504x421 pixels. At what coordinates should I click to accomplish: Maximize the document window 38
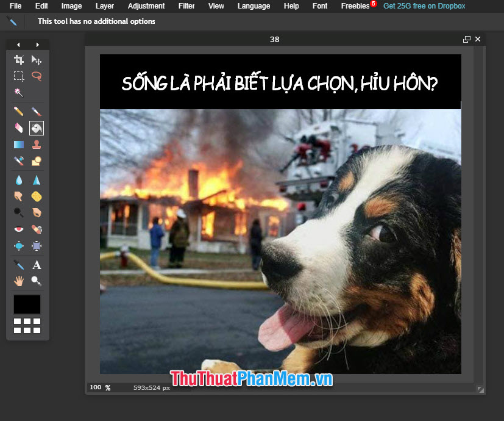click(x=466, y=39)
